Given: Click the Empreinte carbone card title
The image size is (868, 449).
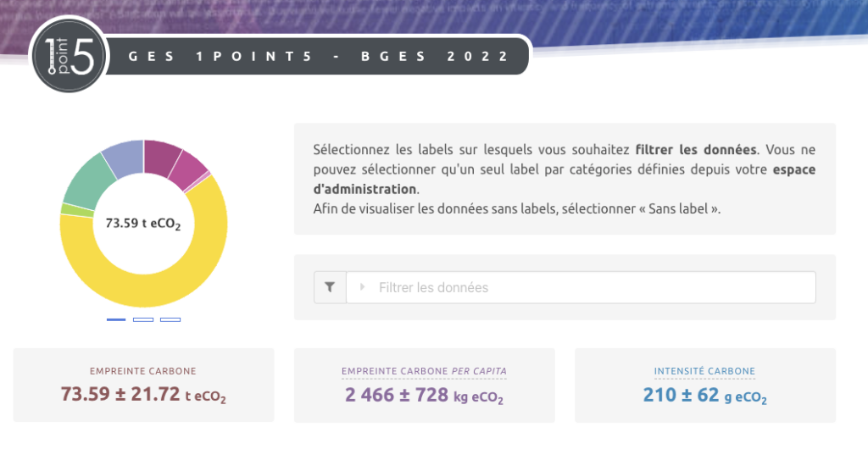Looking at the screenshot, I should pos(143,371).
